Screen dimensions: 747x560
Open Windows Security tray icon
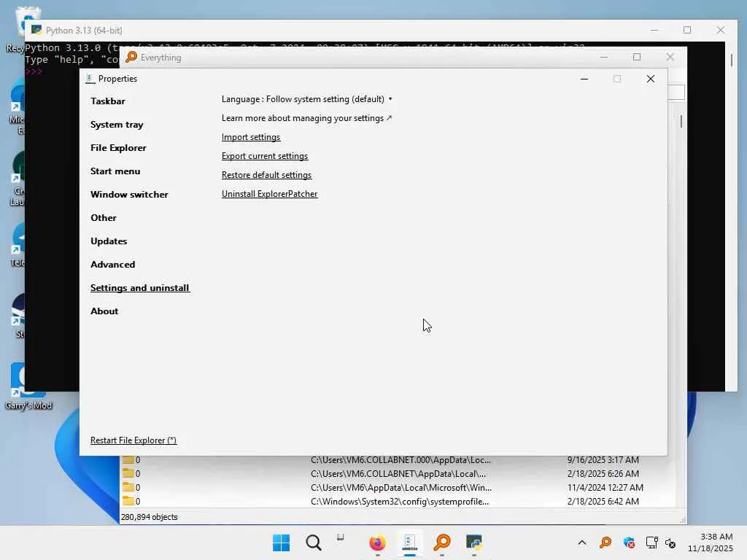point(629,542)
